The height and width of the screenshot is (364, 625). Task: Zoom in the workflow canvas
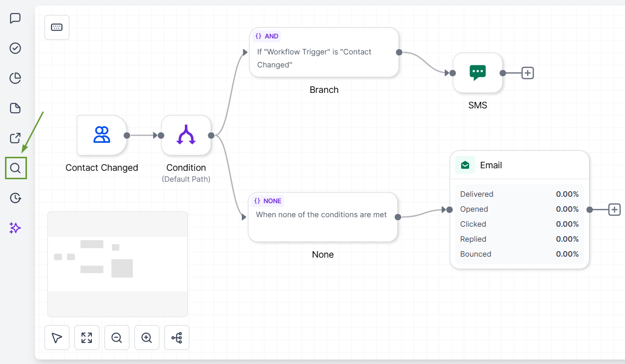(147, 338)
